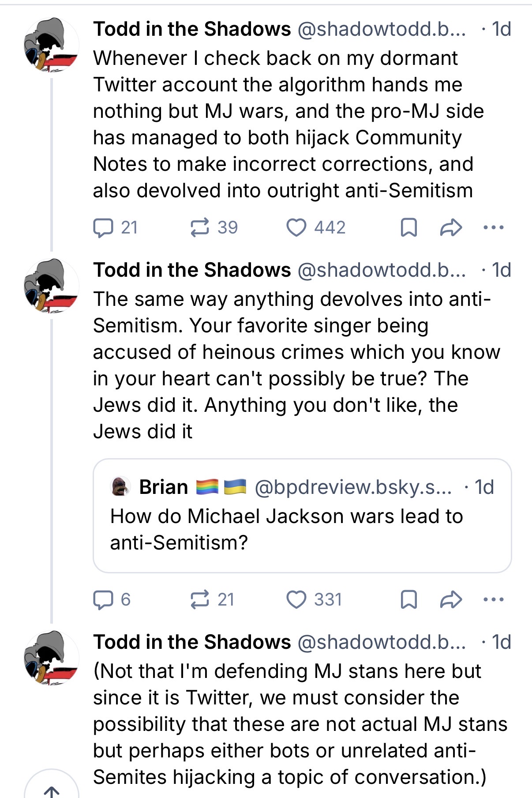
Task: Open more options on first post
Action: [493, 228]
